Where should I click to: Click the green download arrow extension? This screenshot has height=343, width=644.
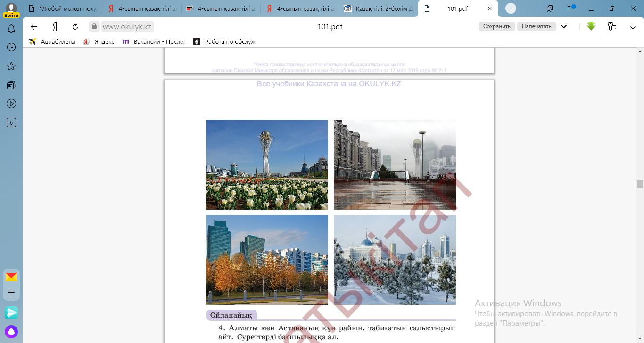591,26
